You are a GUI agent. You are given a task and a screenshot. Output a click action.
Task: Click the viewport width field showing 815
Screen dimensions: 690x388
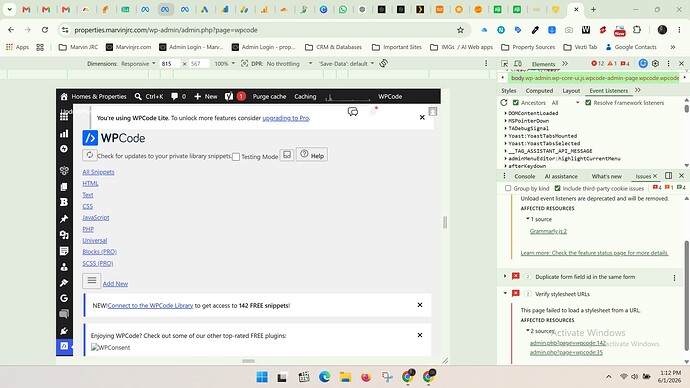pos(170,64)
